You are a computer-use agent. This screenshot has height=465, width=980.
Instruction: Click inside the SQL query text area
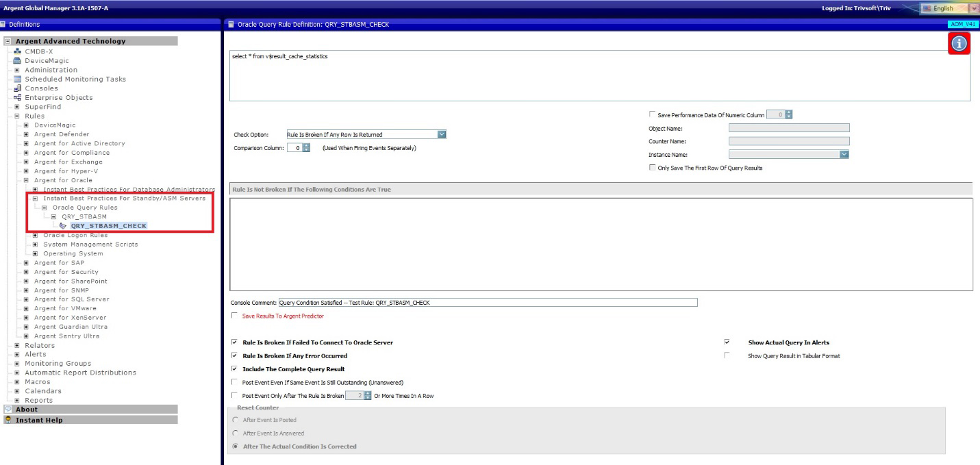[x=599, y=75]
